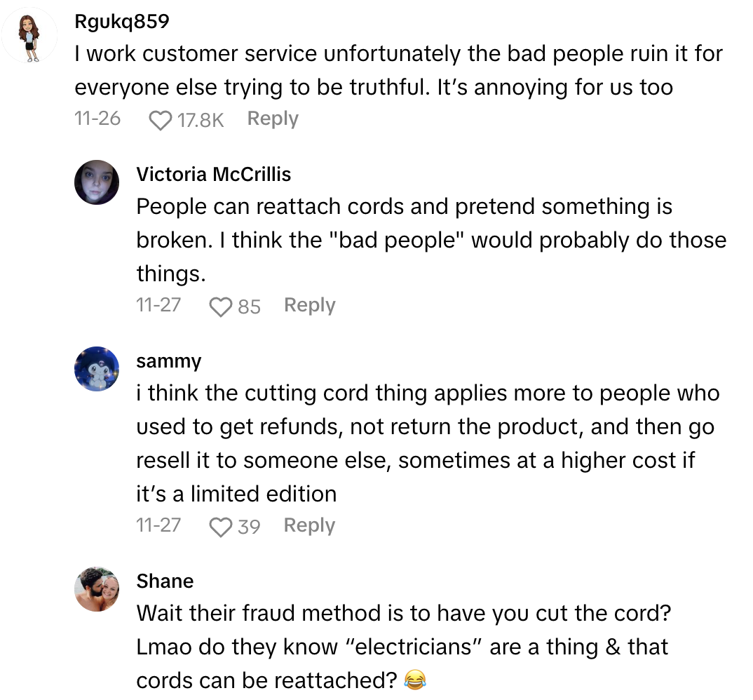Click the 11-27 timestamp under sammy's reply

[158, 526]
